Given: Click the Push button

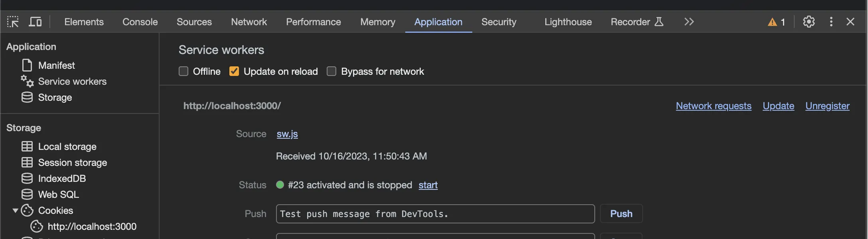Looking at the screenshot, I should click(x=621, y=213).
